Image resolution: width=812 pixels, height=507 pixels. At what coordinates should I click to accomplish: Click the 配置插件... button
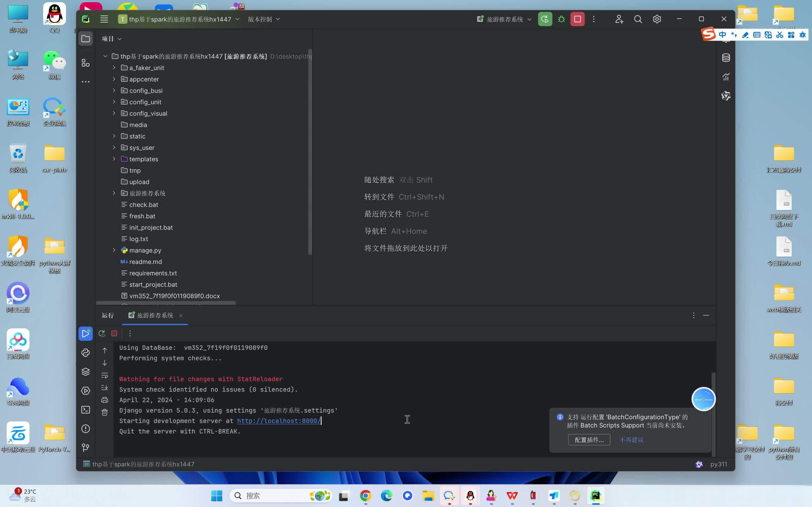pos(589,440)
